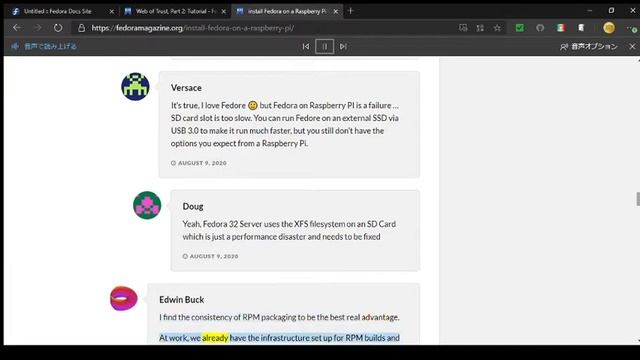Go forward with the browser arrow
The height and width of the screenshot is (360, 640).
(38, 28)
